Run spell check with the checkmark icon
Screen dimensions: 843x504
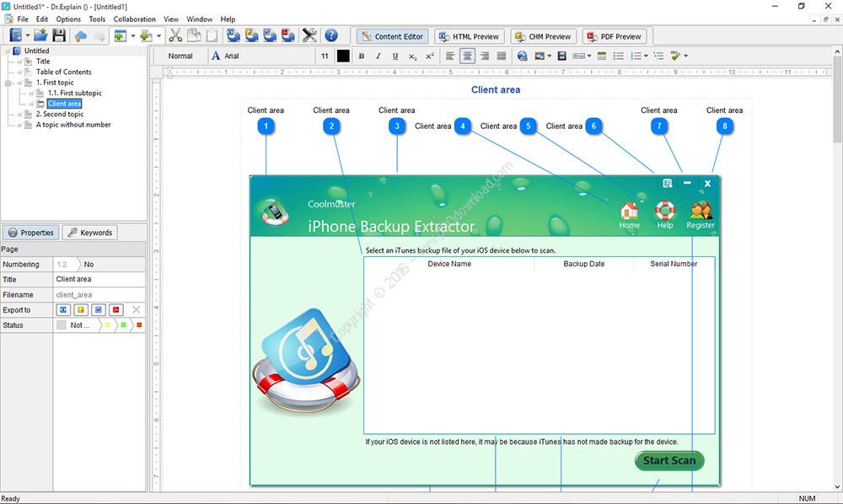[x=676, y=56]
